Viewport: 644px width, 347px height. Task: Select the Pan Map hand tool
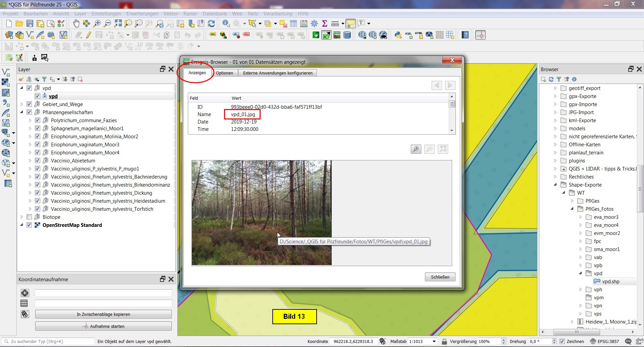click(x=76, y=23)
